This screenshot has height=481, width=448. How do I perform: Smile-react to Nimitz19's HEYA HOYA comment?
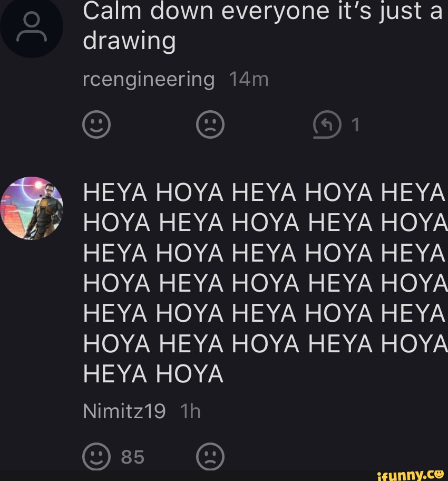(x=96, y=457)
